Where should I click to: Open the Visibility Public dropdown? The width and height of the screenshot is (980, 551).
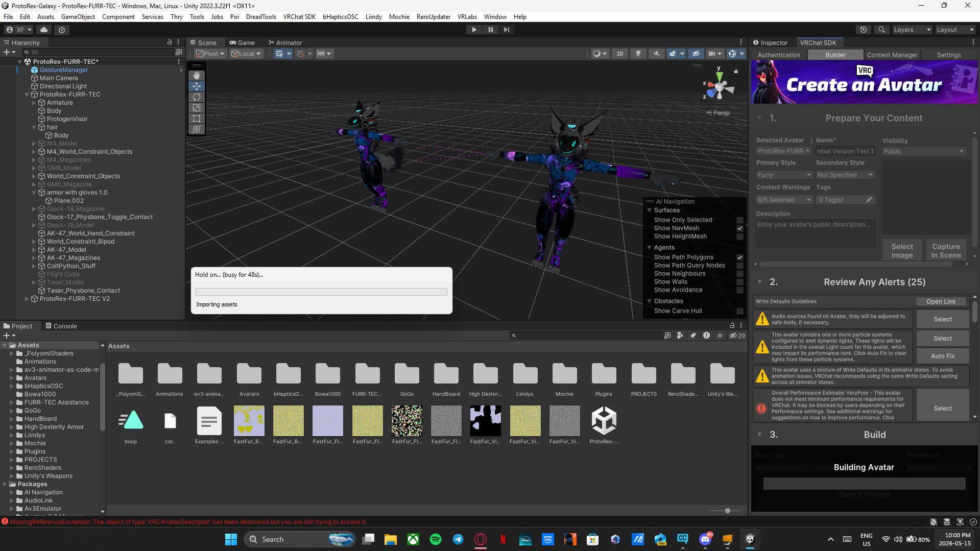(x=923, y=152)
